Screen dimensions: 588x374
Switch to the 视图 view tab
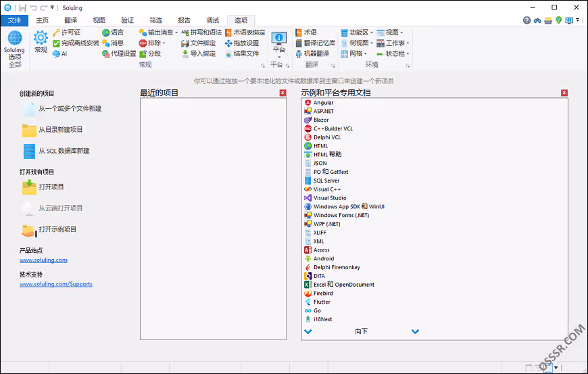coord(99,20)
